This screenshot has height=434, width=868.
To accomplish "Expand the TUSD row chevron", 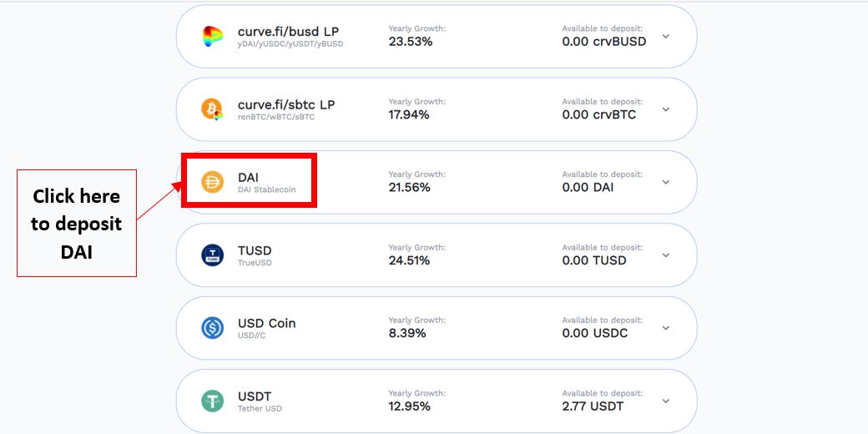I will point(666,255).
